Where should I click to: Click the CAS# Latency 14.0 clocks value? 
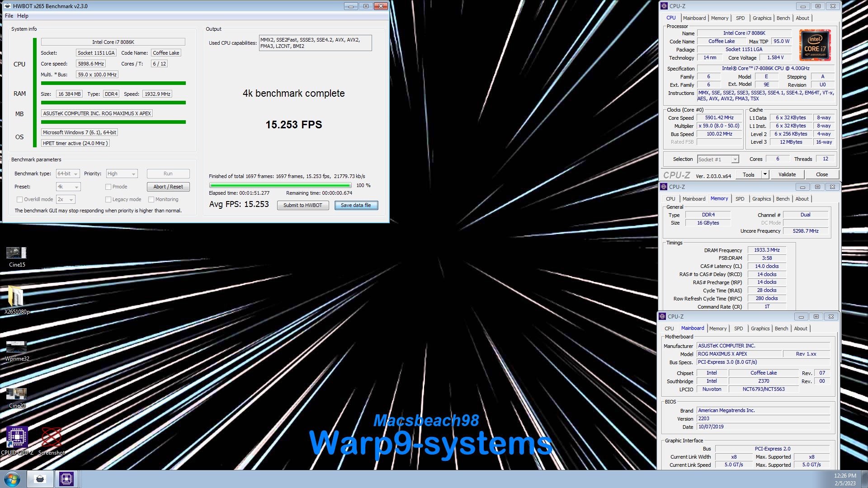click(767, 266)
